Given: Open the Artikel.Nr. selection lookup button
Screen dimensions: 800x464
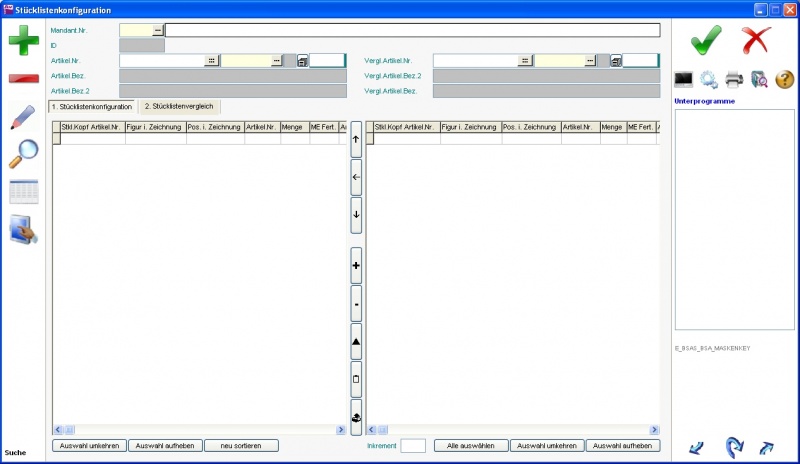Looking at the screenshot, I should 211,61.
